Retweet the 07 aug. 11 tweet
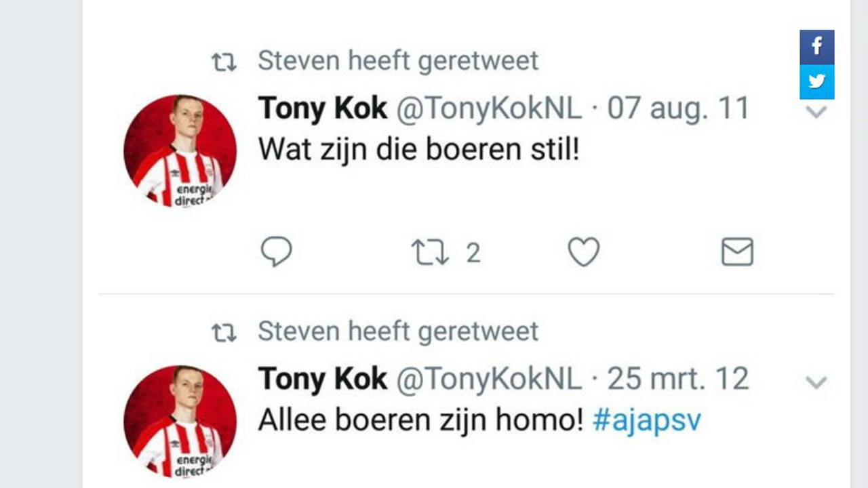This screenshot has height=488, width=868. tap(431, 252)
